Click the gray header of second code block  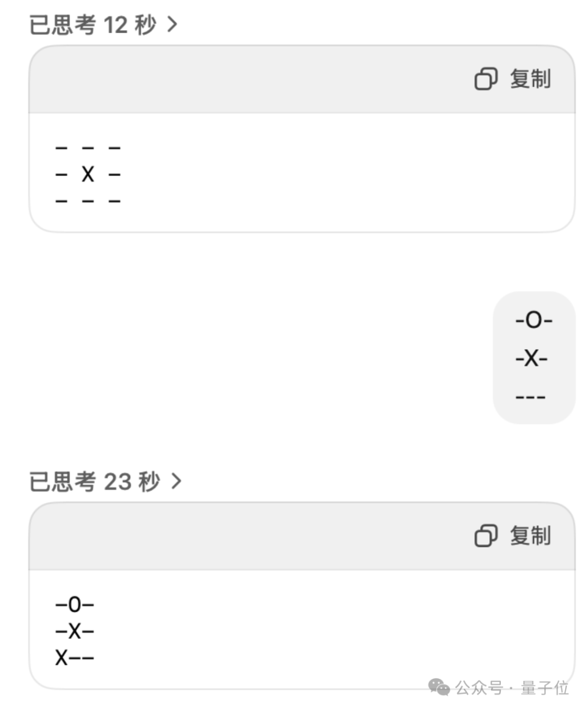pos(302,536)
